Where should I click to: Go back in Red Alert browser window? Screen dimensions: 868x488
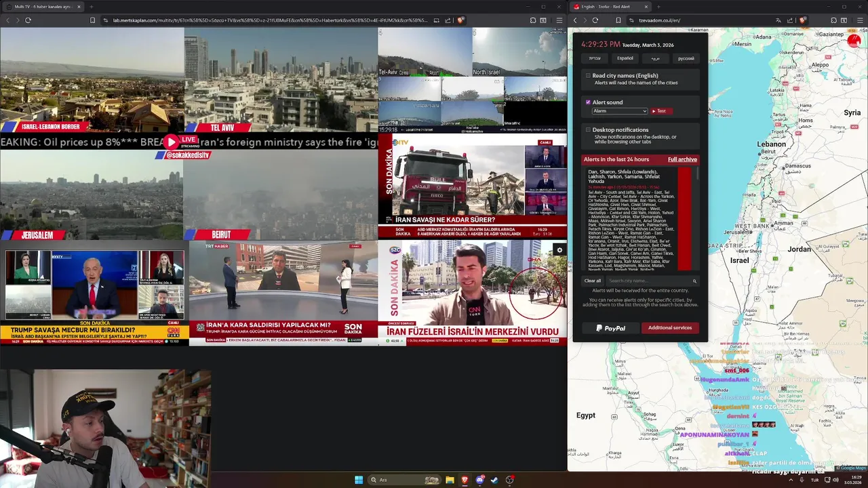pos(575,20)
